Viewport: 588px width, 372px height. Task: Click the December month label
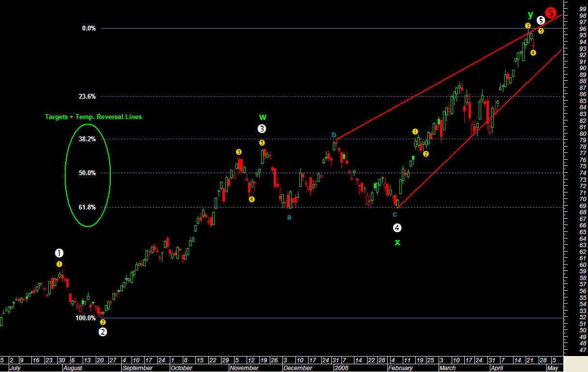coord(298,368)
